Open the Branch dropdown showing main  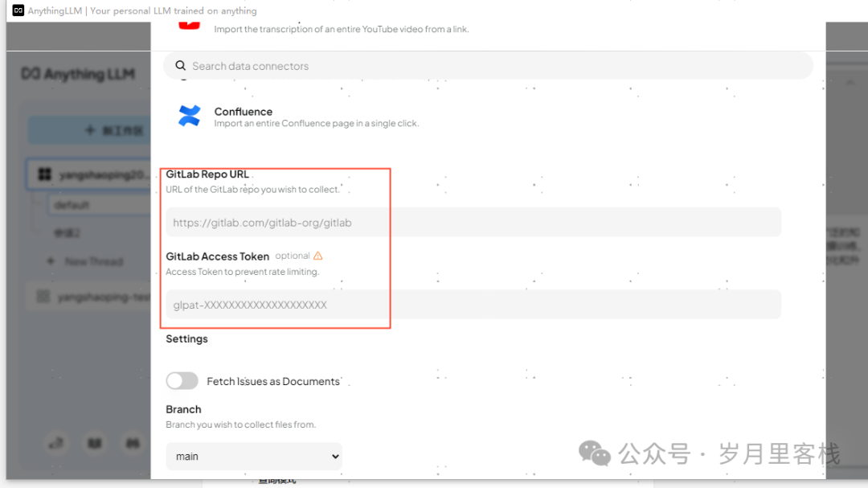[x=254, y=457]
